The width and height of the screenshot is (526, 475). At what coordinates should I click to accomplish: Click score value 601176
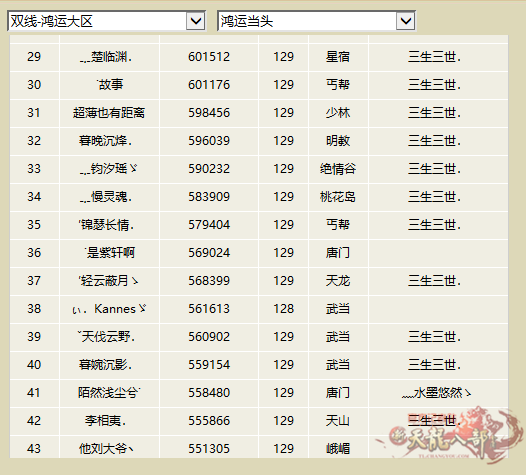209,85
